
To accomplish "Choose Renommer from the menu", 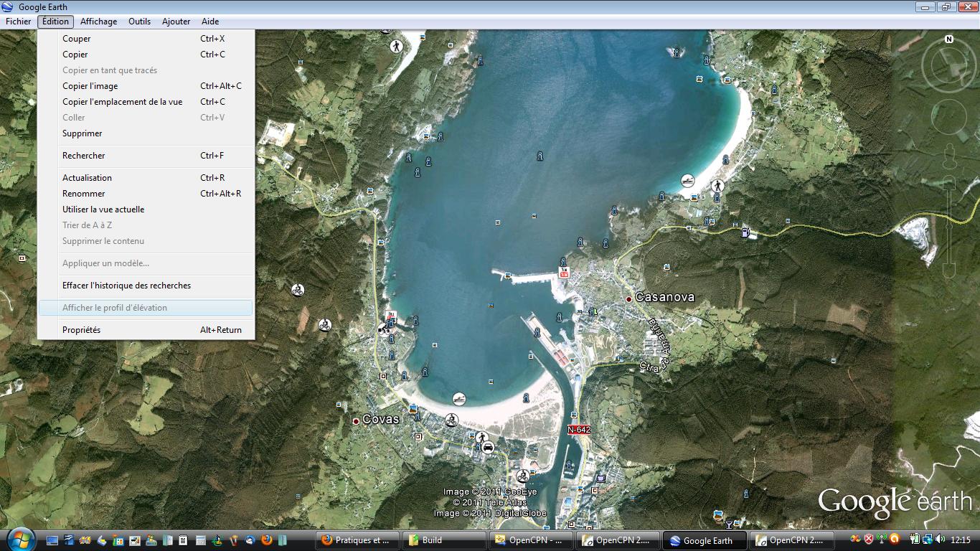I will click(83, 194).
